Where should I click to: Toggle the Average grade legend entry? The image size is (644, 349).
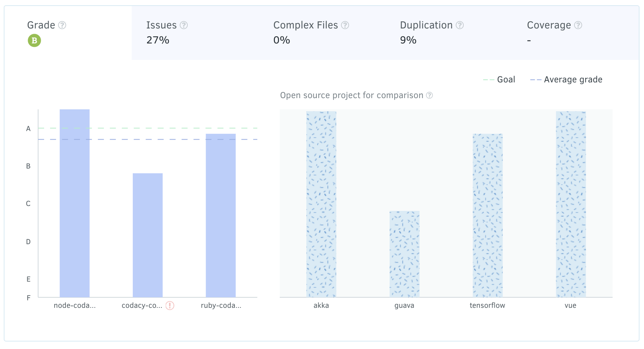click(566, 80)
